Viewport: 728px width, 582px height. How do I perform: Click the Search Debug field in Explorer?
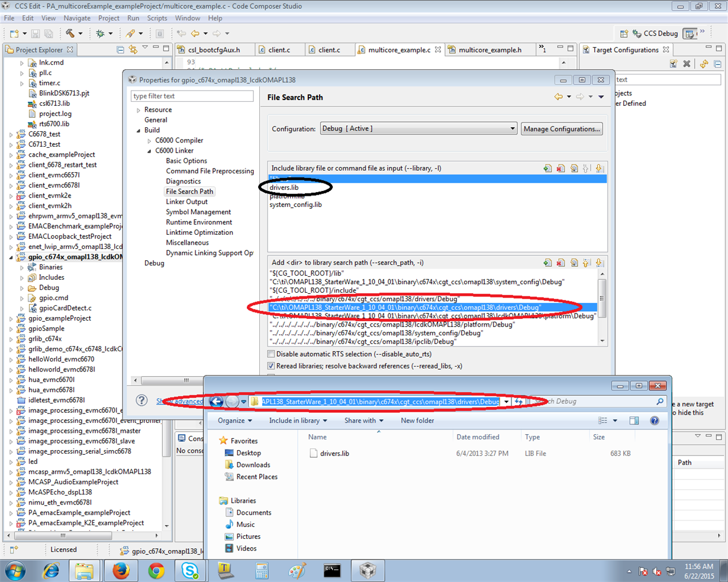pos(598,402)
